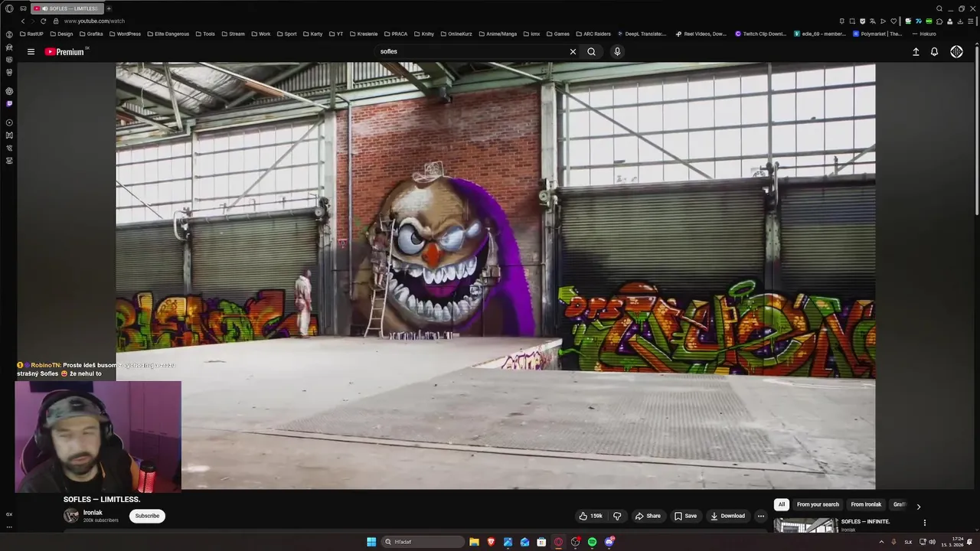Open the Stream bookmarks folder
Viewport: 980px width, 551px height.
[x=233, y=34]
